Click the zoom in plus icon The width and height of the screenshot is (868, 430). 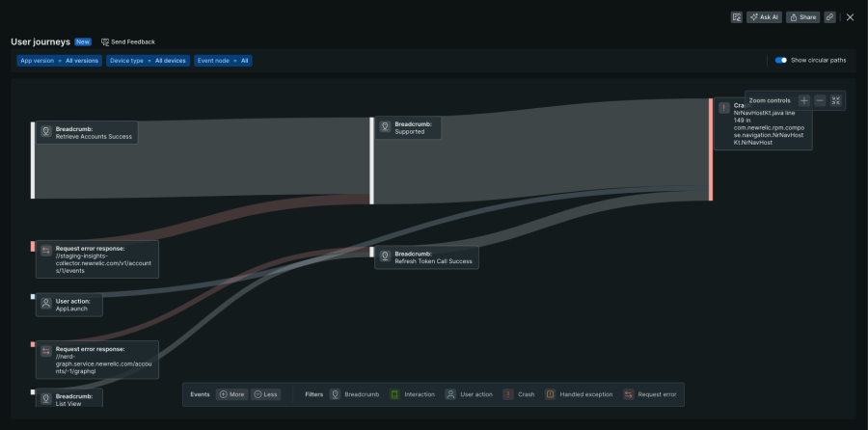click(804, 100)
